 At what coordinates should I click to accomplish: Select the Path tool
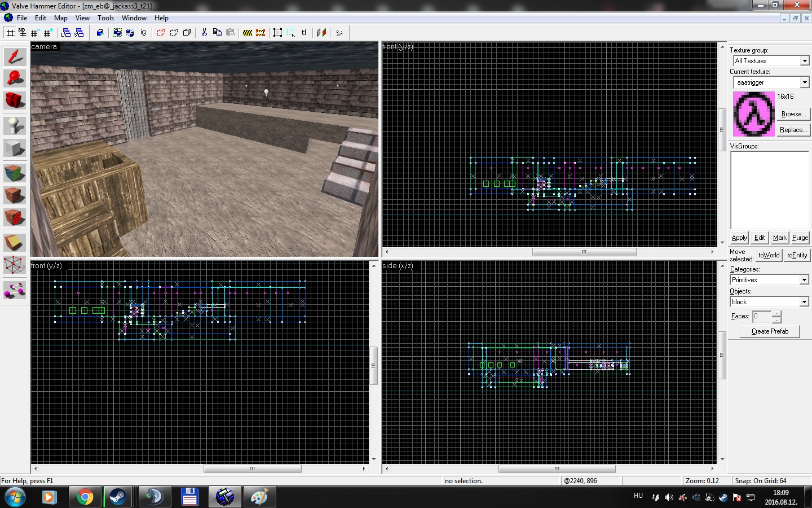pyautogui.click(x=15, y=290)
